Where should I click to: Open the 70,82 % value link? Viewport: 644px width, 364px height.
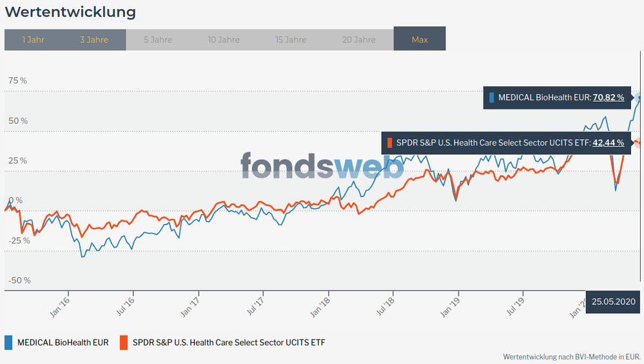(x=609, y=97)
